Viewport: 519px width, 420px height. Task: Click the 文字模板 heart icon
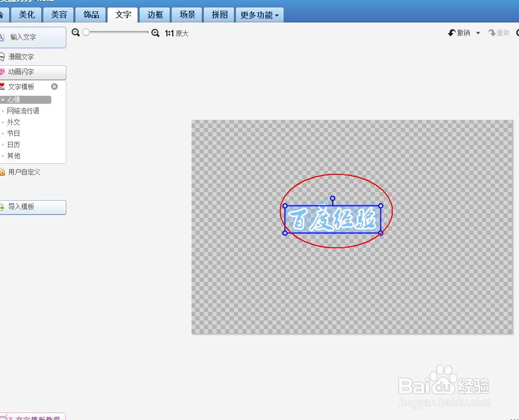[2, 86]
